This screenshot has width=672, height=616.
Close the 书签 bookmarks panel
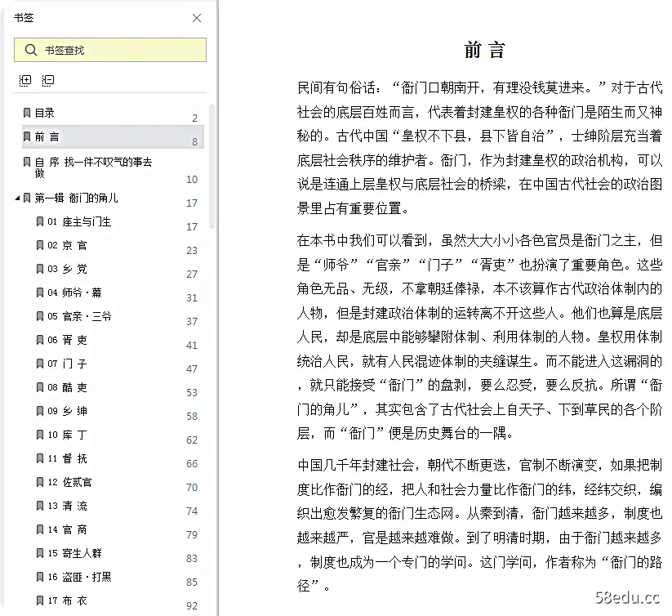click(x=197, y=18)
